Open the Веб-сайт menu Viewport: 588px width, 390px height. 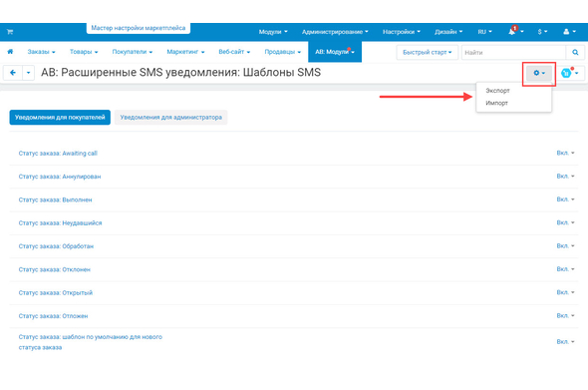point(234,52)
